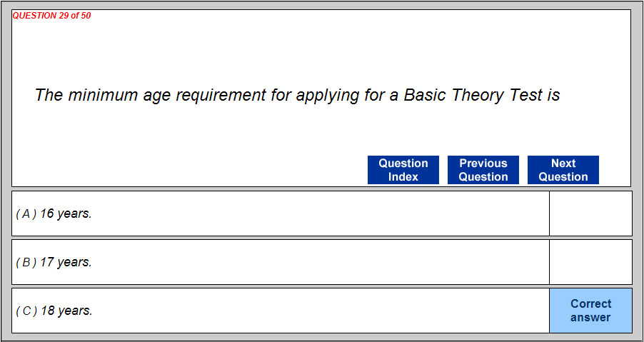
Task: Click the "18 years." answer text
Action: tap(66, 311)
